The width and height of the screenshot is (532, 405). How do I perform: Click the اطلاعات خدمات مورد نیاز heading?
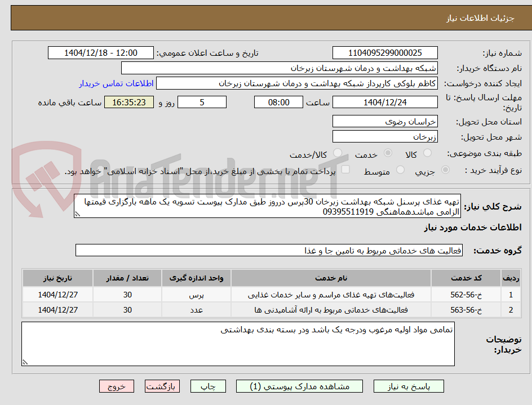click(x=473, y=227)
